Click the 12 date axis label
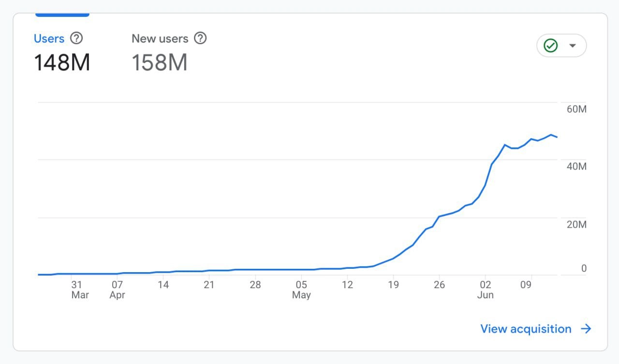Screen dimensions: 619x364 (347, 285)
